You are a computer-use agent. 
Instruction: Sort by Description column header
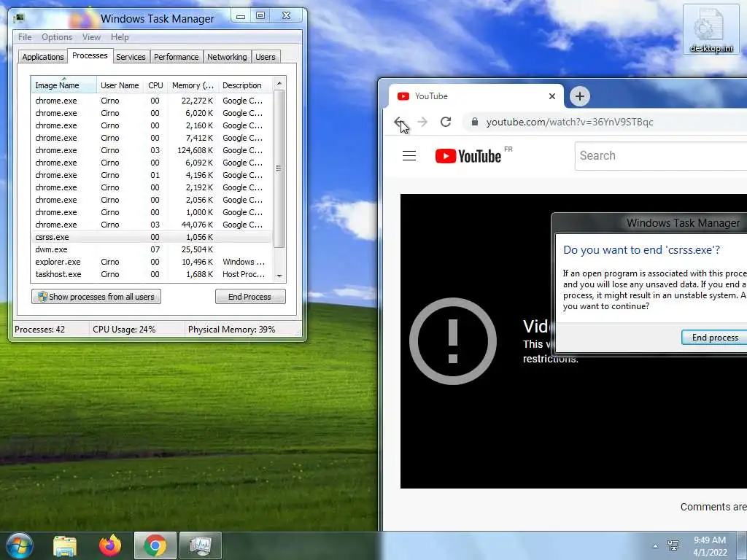click(x=245, y=85)
